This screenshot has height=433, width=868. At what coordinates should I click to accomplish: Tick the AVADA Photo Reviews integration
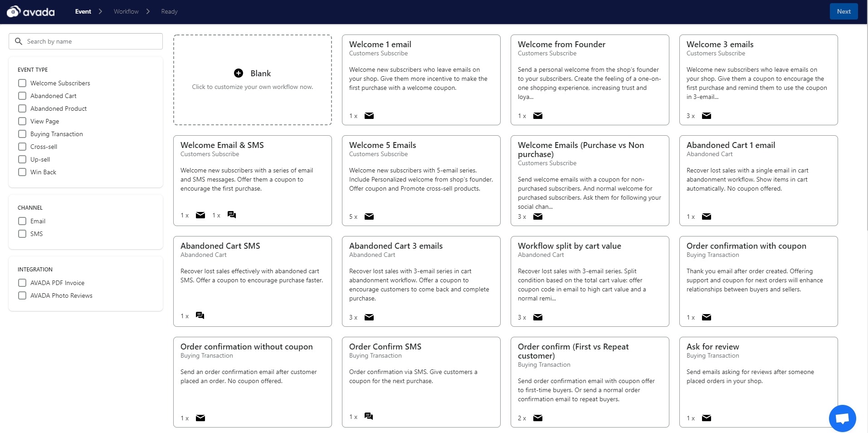click(x=22, y=295)
